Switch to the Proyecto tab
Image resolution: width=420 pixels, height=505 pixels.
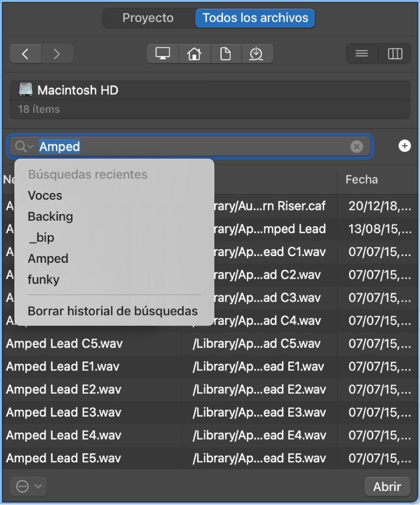pyautogui.click(x=148, y=18)
